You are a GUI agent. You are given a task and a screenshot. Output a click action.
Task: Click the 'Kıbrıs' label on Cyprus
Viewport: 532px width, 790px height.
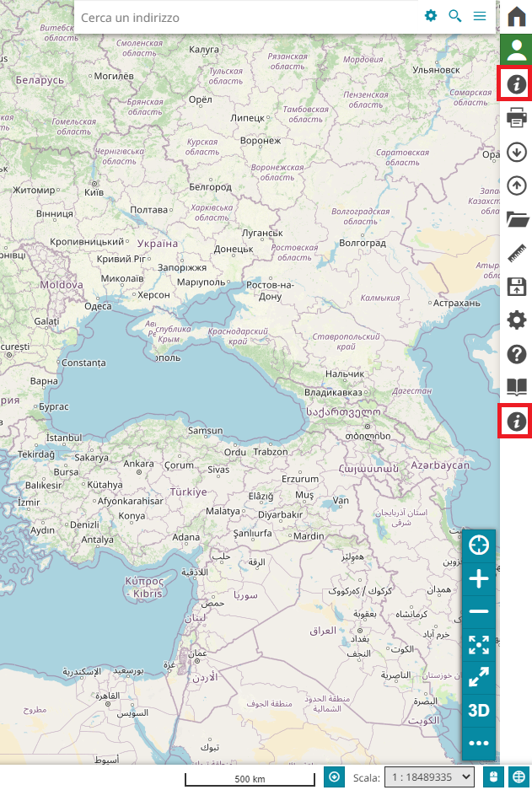click(148, 594)
